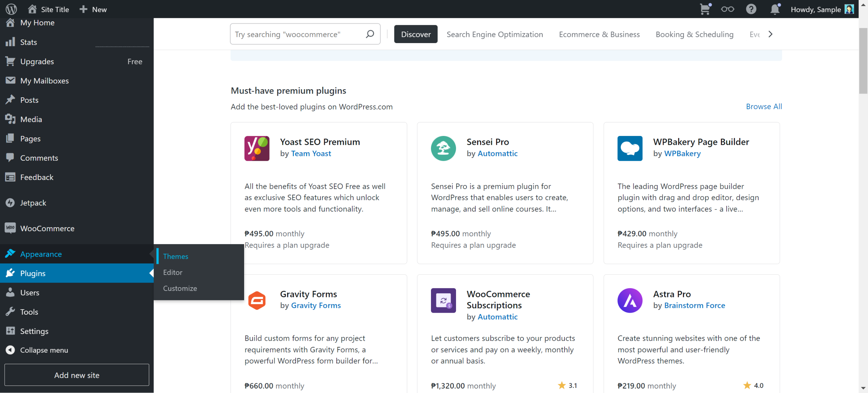Screen dimensions: 868x393
Task: Open Themes in Appearance submenu
Action: pos(176,256)
